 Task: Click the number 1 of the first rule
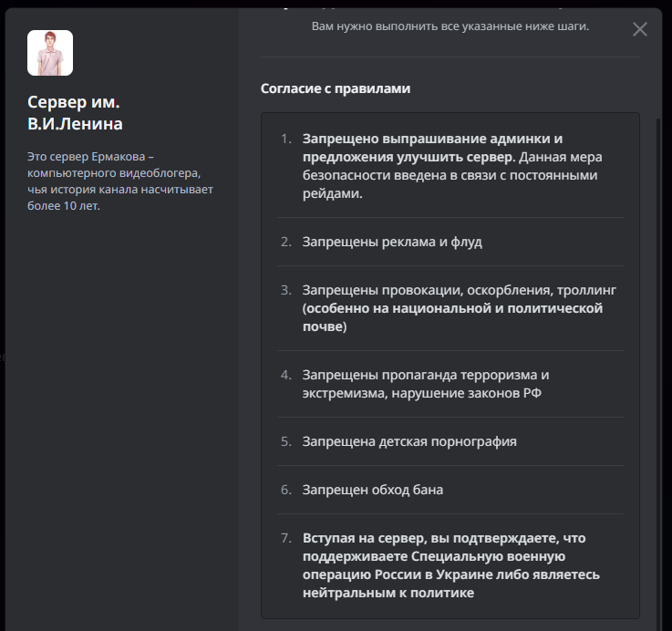point(285,139)
